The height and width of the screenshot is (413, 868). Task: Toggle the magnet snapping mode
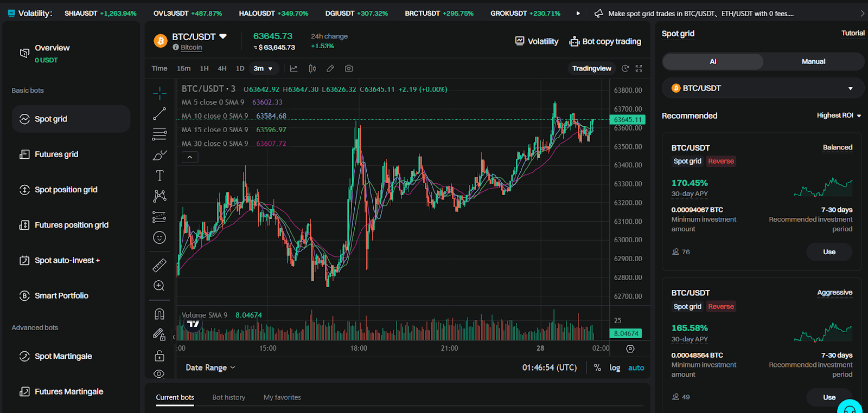pos(159,314)
